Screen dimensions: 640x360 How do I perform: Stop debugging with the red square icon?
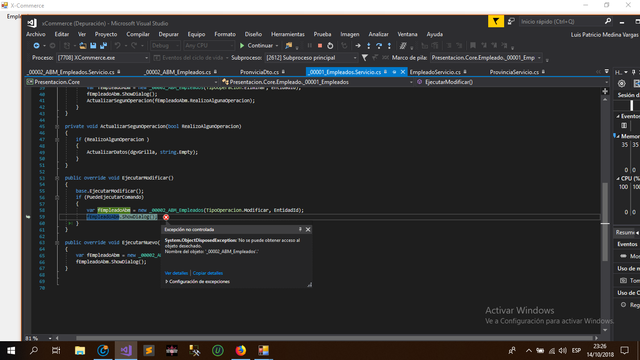(x=320, y=46)
